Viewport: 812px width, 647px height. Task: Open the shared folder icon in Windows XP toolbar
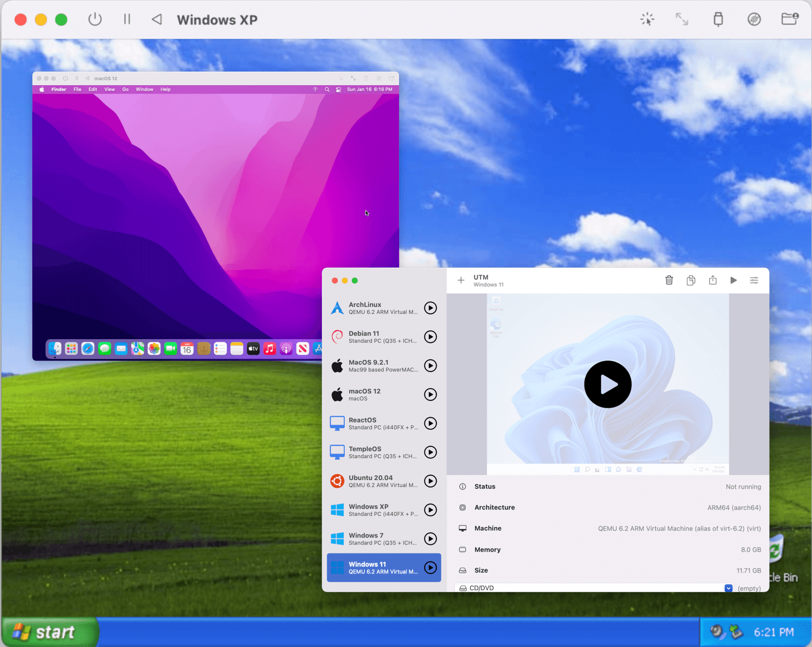pos(790,19)
